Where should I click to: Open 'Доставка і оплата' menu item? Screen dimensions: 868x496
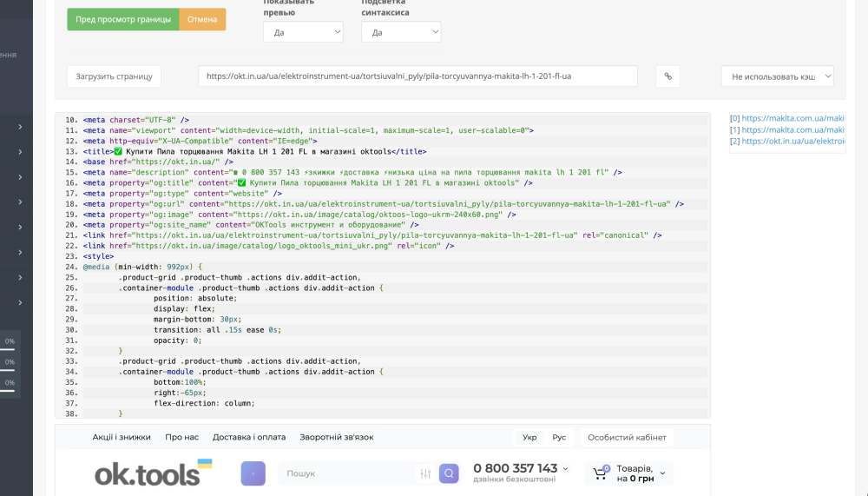pos(249,437)
